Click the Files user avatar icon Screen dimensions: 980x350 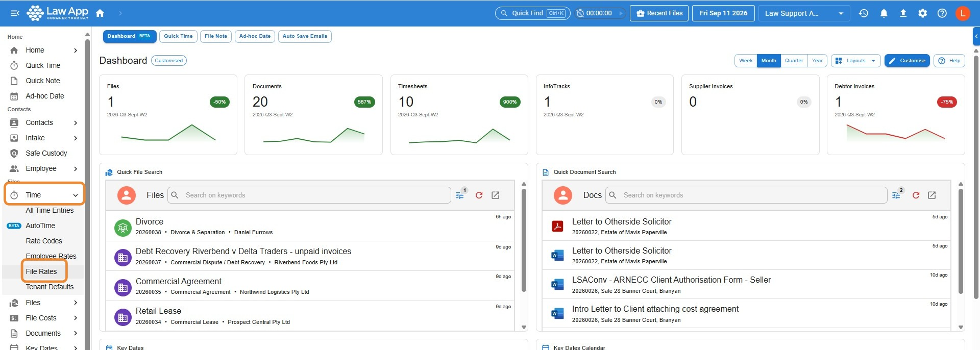[x=127, y=195]
